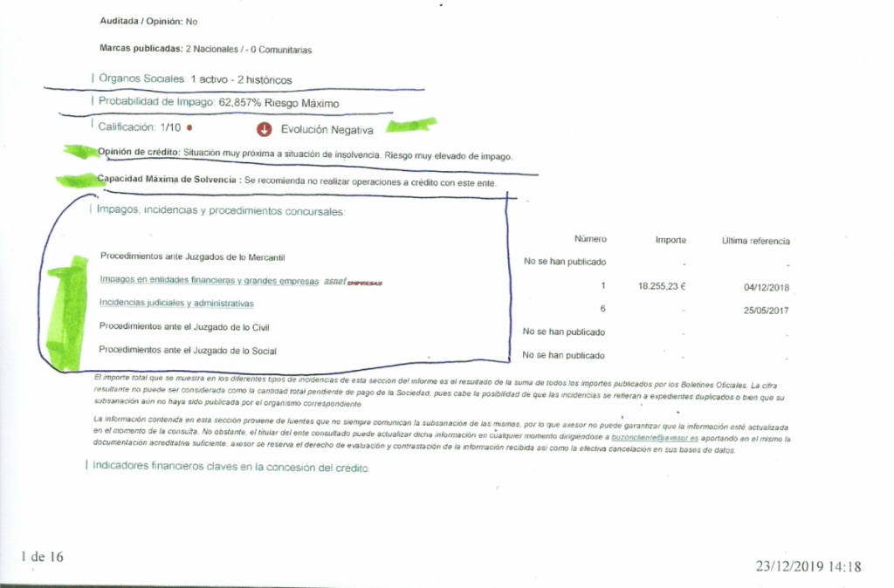Click Procedimientos ante el Juzgado de lo Social
Image resolution: width=894 pixels, height=588 pixels.
[x=189, y=351]
